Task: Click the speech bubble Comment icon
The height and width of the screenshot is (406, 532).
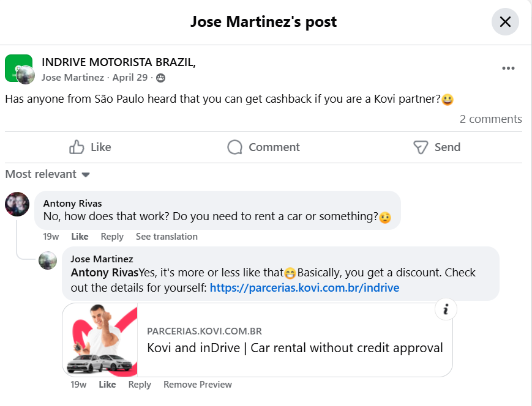Action: tap(235, 147)
